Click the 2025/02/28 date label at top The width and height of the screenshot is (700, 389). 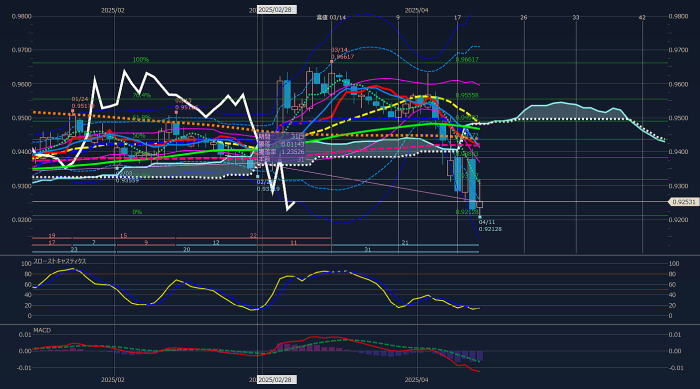[x=276, y=10]
